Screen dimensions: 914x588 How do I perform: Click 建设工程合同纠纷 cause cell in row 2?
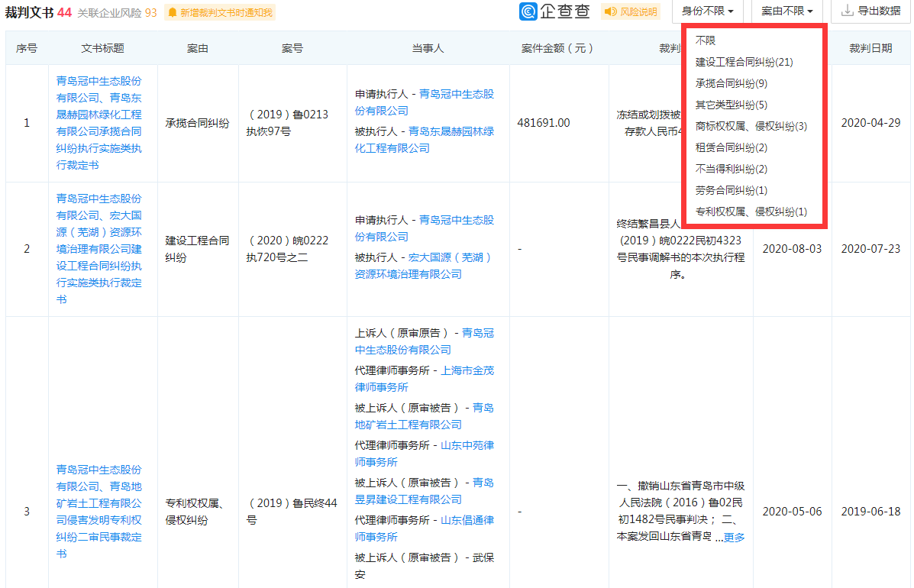click(x=198, y=249)
